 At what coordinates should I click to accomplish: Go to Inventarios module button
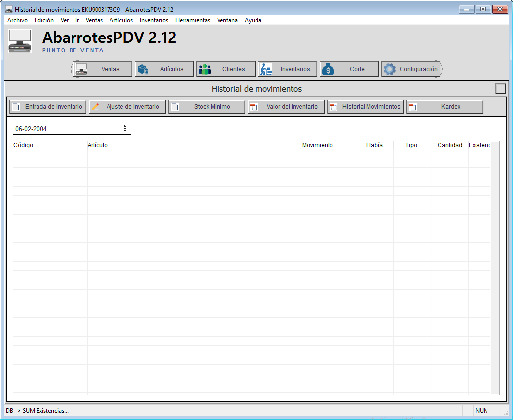288,69
